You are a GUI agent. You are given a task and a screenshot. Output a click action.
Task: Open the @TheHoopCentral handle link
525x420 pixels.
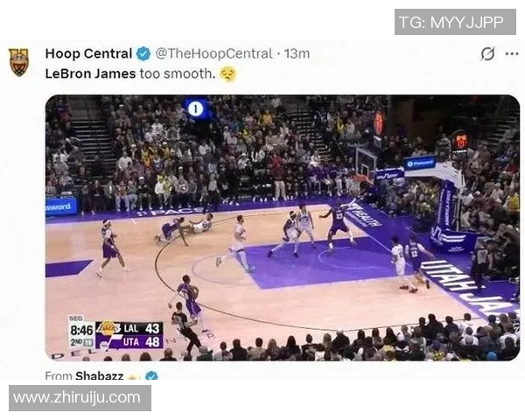(x=213, y=53)
